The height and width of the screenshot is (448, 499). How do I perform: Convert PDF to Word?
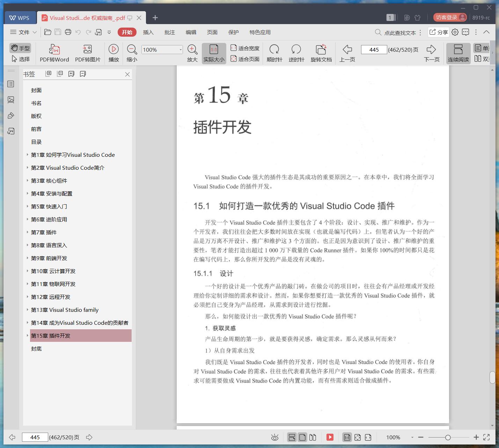tap(54, 53)
